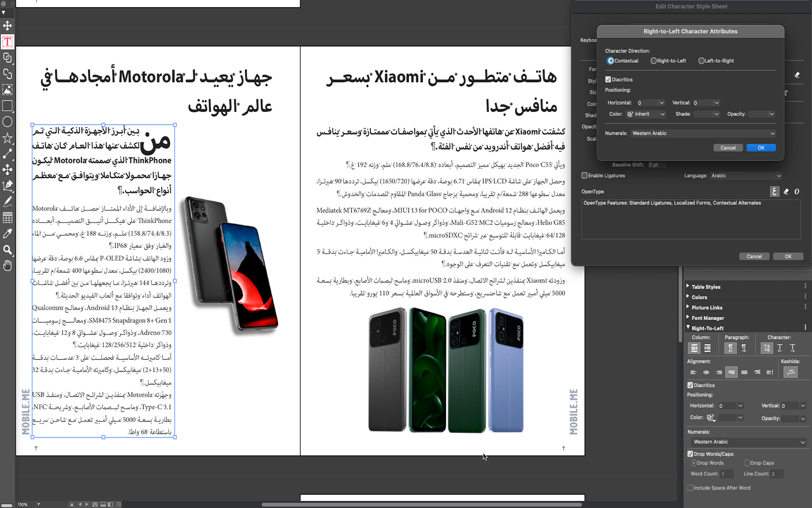
Task: Open Table Styles palette options menu
Action: pos(805,286)
